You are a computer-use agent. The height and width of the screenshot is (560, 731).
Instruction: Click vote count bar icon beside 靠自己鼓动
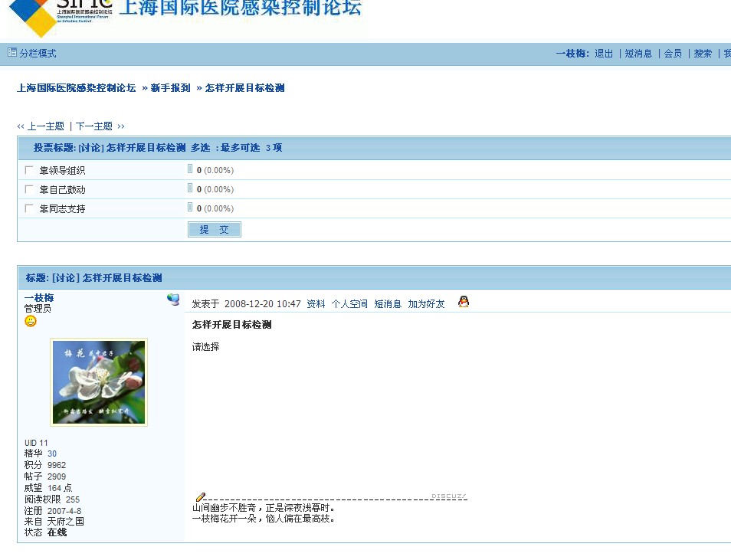pyautogui.click(x=188, y=188)
